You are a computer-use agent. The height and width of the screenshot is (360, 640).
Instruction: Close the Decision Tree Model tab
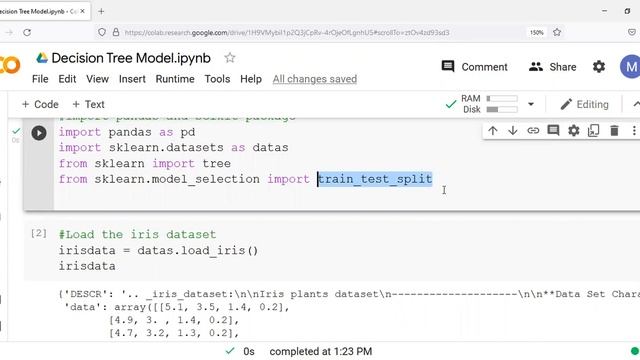coord(82,11)
